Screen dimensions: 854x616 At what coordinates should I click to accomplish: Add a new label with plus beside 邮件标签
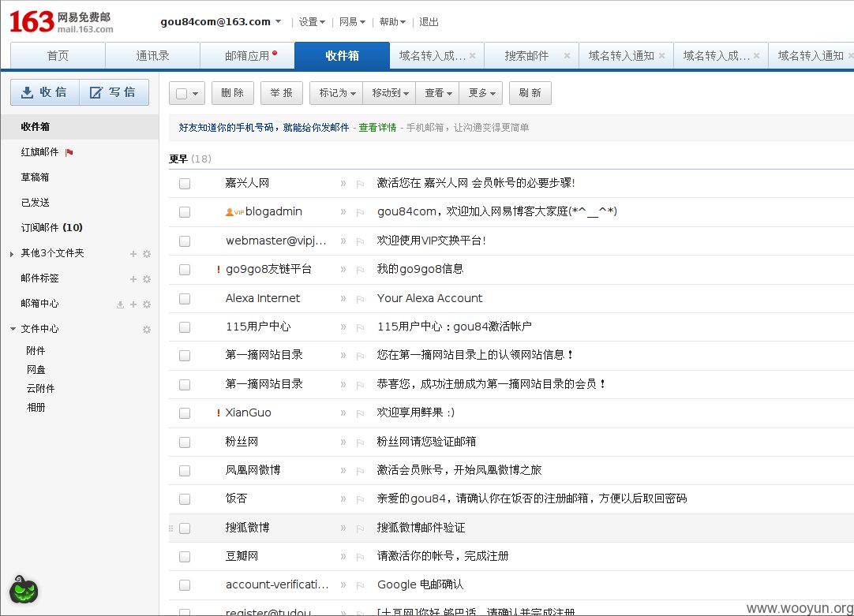pos(133,279)
